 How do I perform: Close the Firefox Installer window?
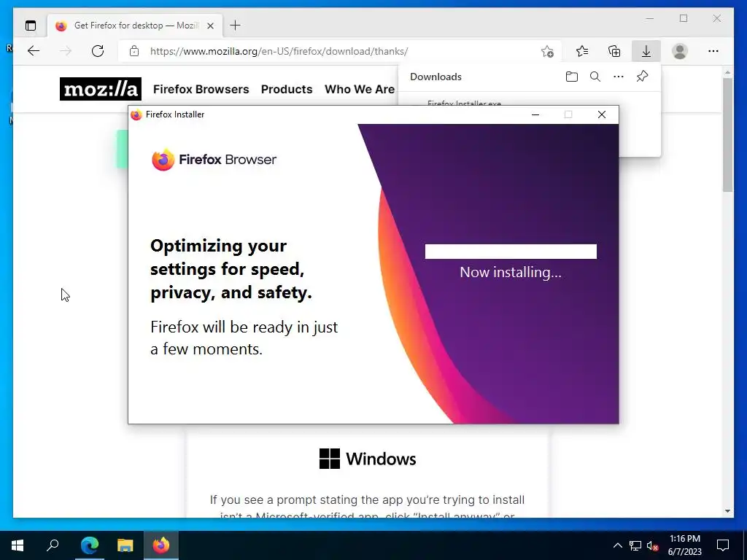coord(602,114)
